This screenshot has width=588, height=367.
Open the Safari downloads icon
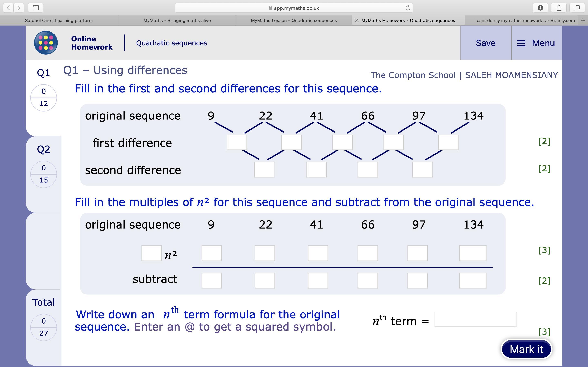540,8
